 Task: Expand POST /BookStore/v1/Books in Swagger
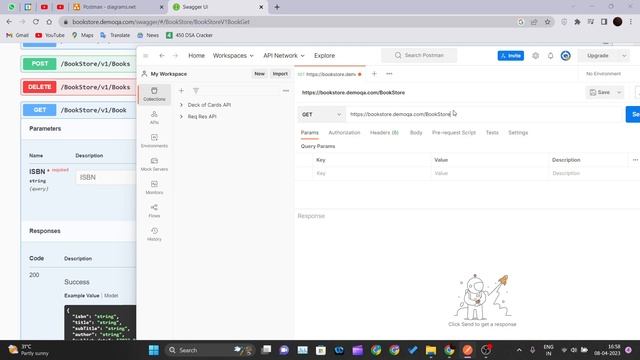pyautogui.click(x=78, y=64)
